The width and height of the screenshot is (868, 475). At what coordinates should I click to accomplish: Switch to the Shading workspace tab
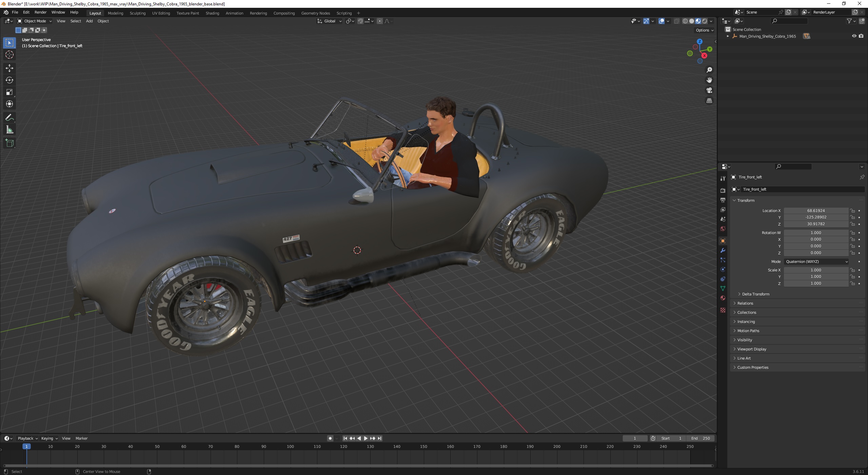pos(212,13)
